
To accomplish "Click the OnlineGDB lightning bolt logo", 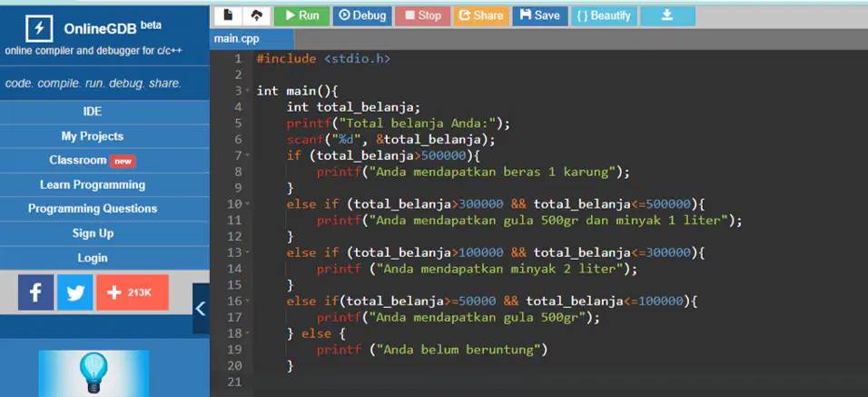I will 39,29.
